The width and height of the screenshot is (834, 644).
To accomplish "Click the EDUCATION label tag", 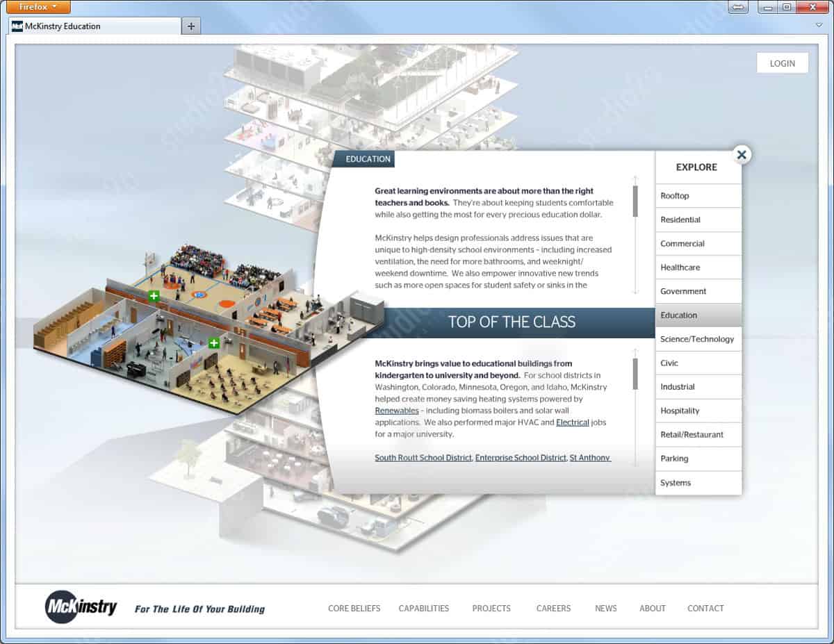I will pyautogui.click(x=363, y=159).
